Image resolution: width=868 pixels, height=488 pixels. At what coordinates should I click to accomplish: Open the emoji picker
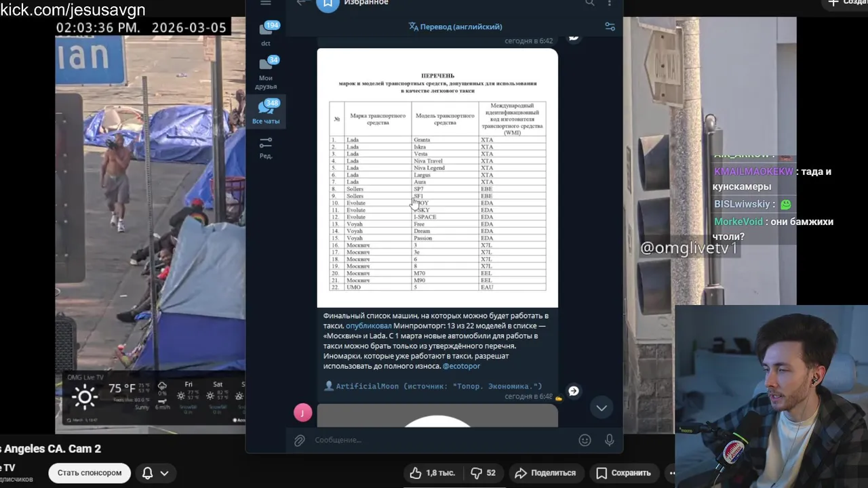point(585,441)
